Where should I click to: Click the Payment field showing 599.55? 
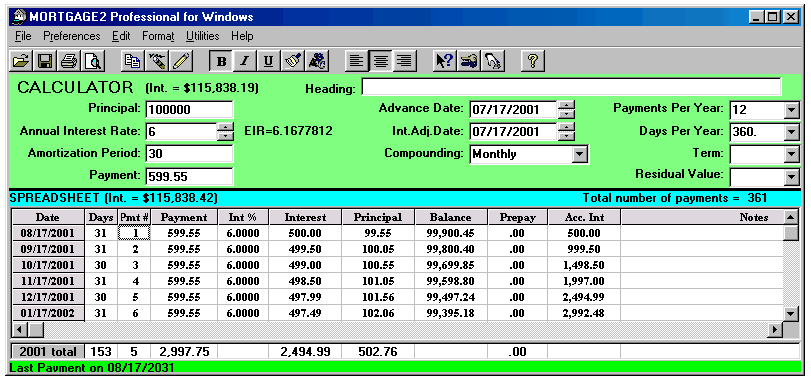point(189,176)
